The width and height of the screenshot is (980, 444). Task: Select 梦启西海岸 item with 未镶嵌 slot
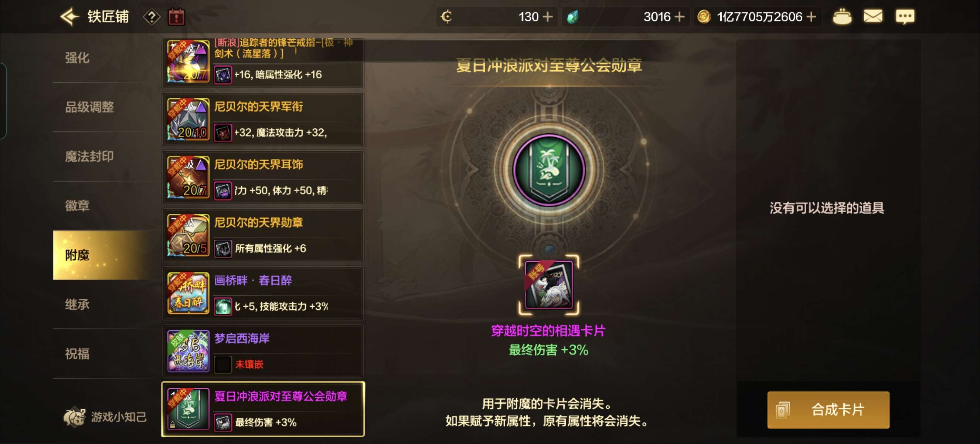(263, 351)
